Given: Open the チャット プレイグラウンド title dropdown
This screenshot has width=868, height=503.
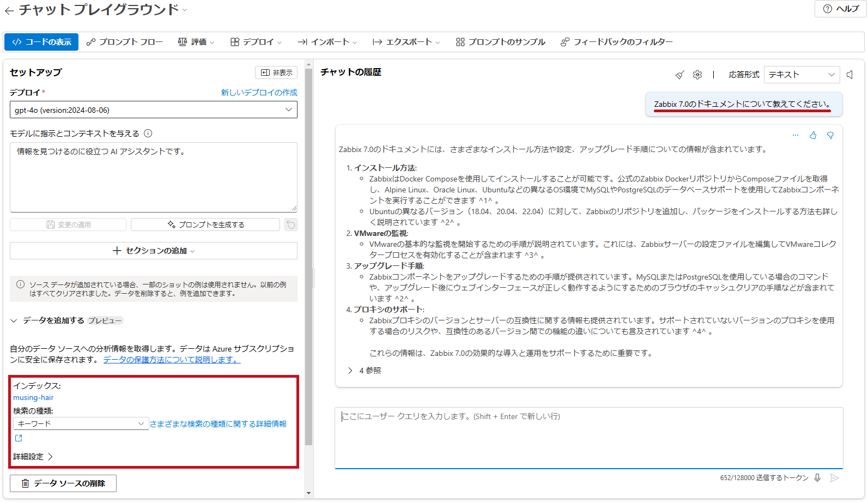Looking at the screenshot, I should click(x=185, y=10).
